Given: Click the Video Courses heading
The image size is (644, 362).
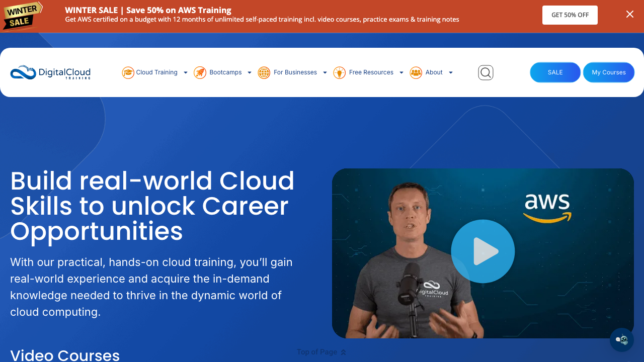Looking at the screenshot, I should 65,355.
